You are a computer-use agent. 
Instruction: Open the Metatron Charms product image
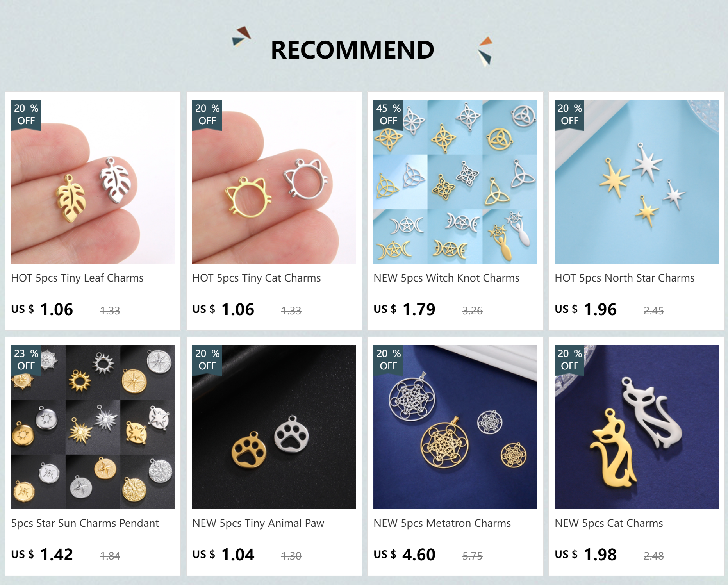455,427
